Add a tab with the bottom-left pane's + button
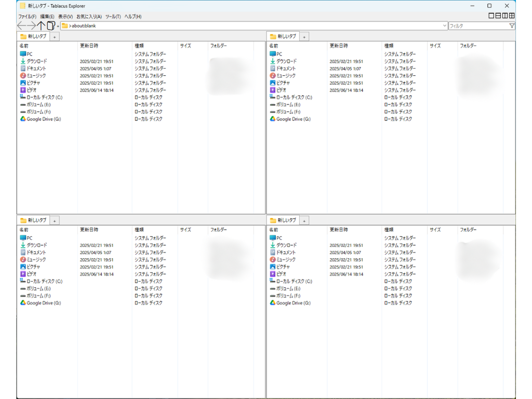Viewport: 532px width, 399px height. (55, 221)
